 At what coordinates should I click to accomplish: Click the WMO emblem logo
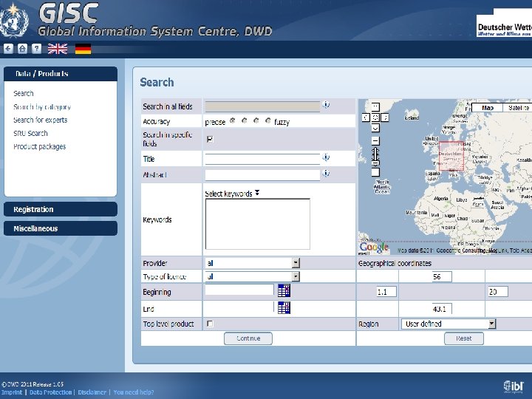click(x=14, y=21)
